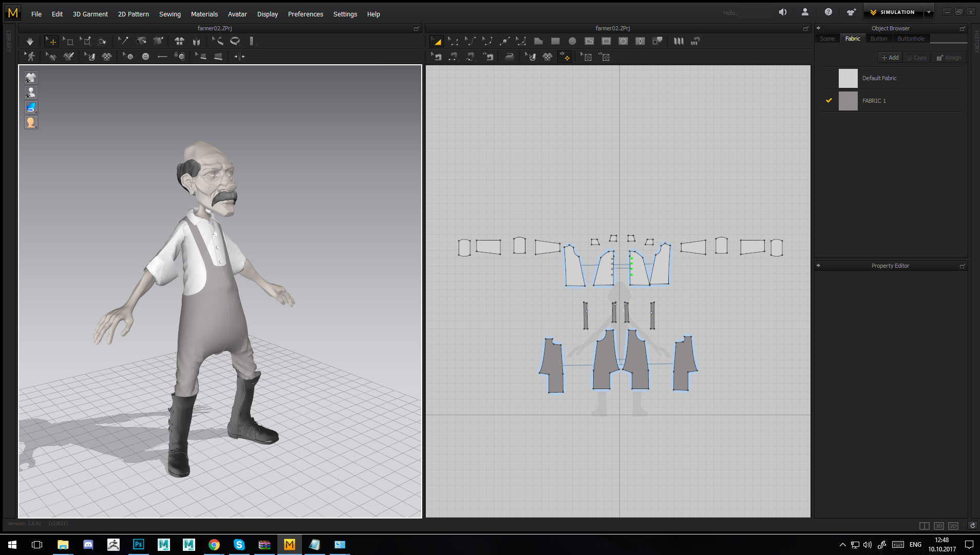Open the SIMULATION mode dropdown arrow
The width and height of the screenshot is (980, 555).
coord(929,12)
